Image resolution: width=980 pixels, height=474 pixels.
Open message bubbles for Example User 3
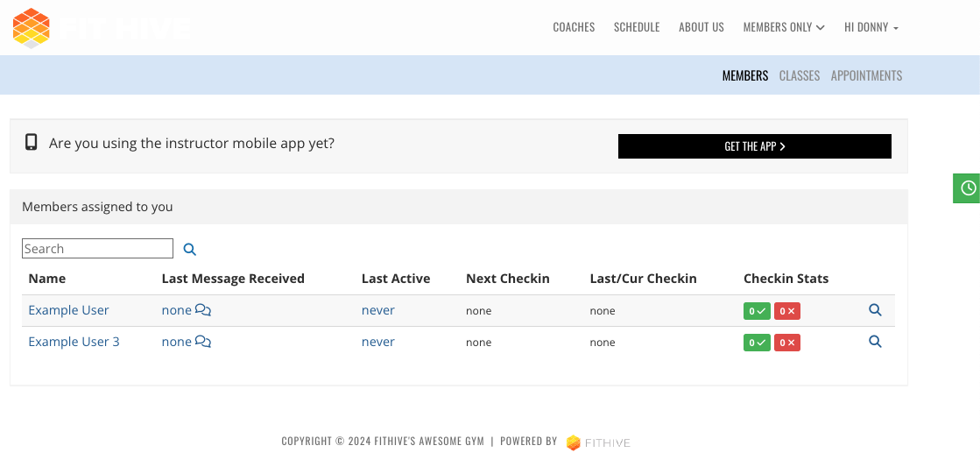[203, 342]
